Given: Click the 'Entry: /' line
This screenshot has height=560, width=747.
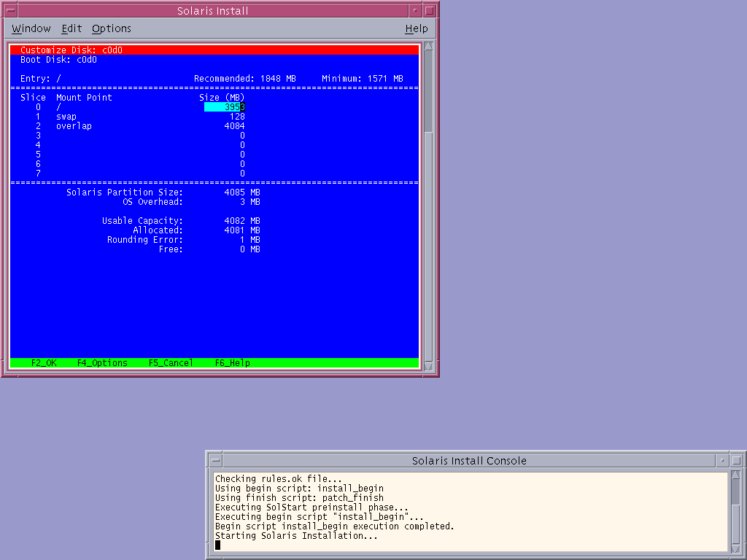Looking at the screenshot, I should (x=41, y=79).
